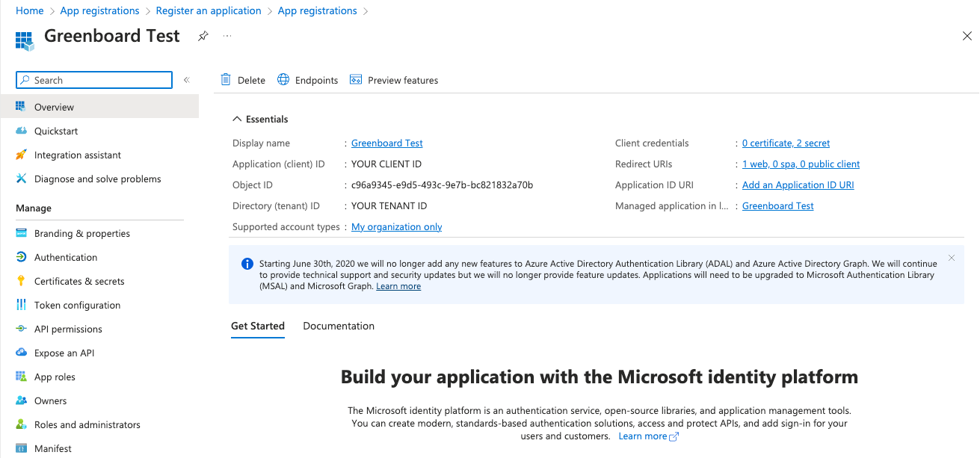Click Add an Application ID URI link
The width and height of the screenshot is (980, 458).
click(x=798, y=185)
